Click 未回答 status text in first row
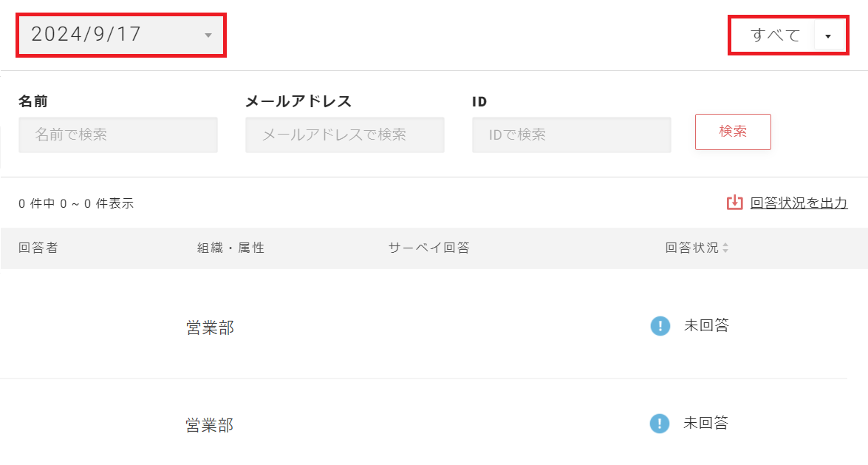868x465 pixels. click(x=706, y=325)
